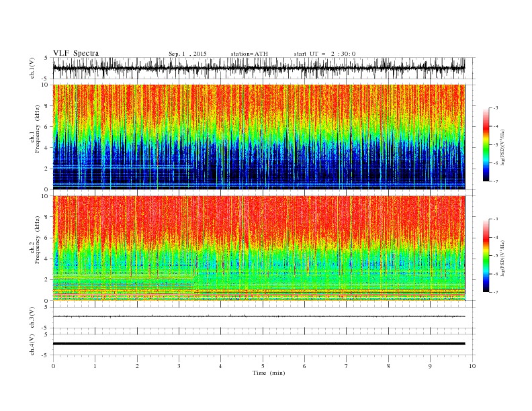Click the "3" tick on the Time axis
Viewport: 532px width, 411px height.
179,366
